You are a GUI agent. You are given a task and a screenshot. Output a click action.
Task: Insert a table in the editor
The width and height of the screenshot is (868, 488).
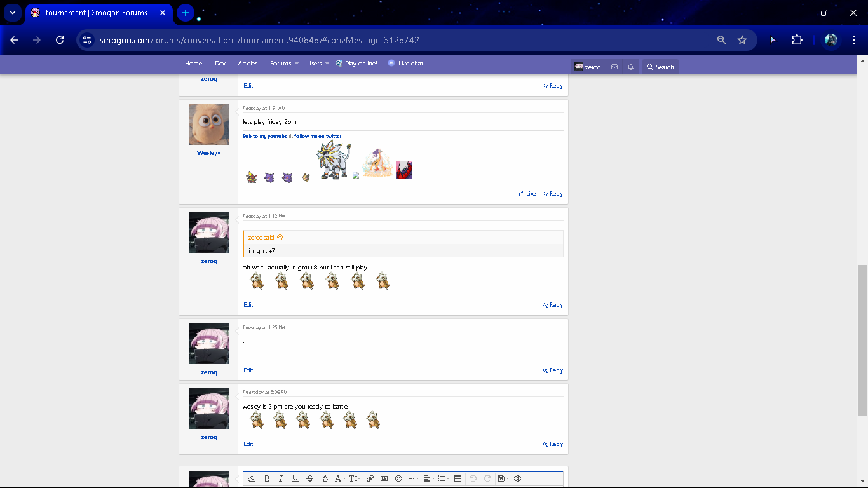pyautogui.click(x=458, y=478)
